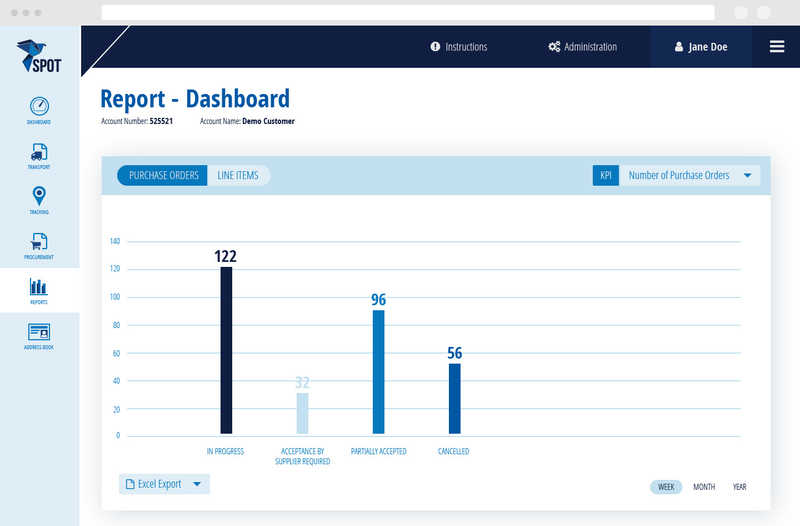
Task: Click the SPOT bird logo
Action: point(39,56)
